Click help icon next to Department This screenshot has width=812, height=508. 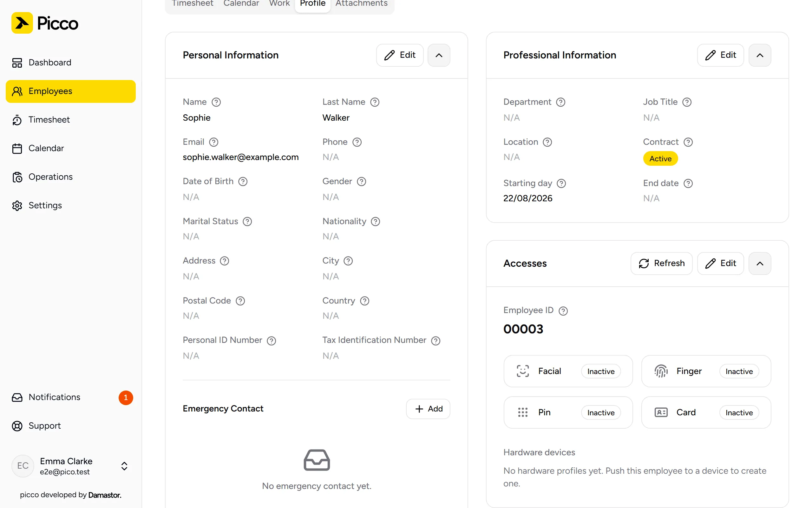click(x=561, y=102)
